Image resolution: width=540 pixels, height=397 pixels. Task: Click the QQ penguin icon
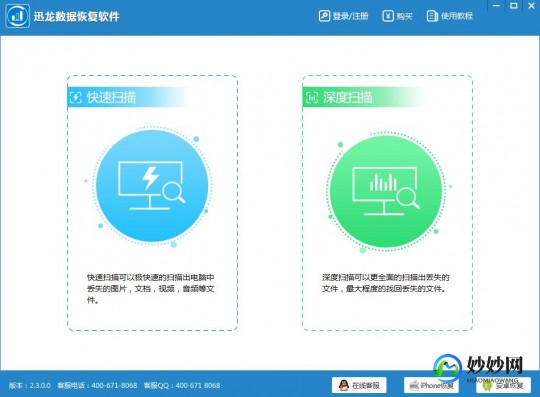(343, 385)
